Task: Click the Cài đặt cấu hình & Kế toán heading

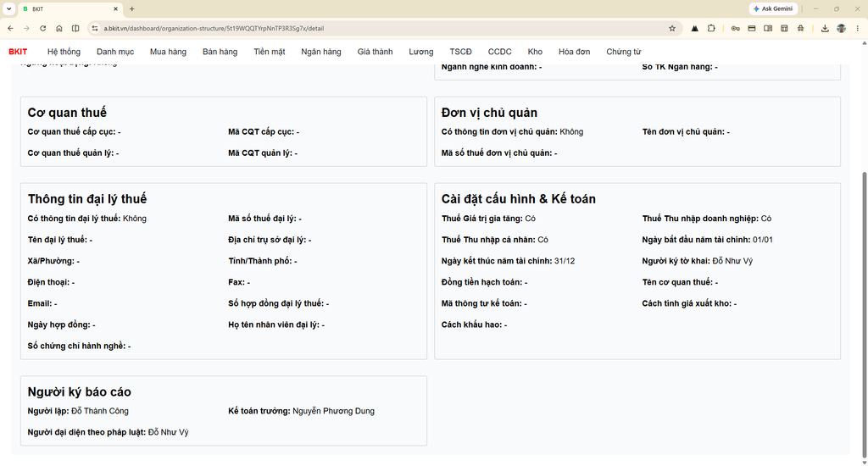Action: [x=519, y=199]
